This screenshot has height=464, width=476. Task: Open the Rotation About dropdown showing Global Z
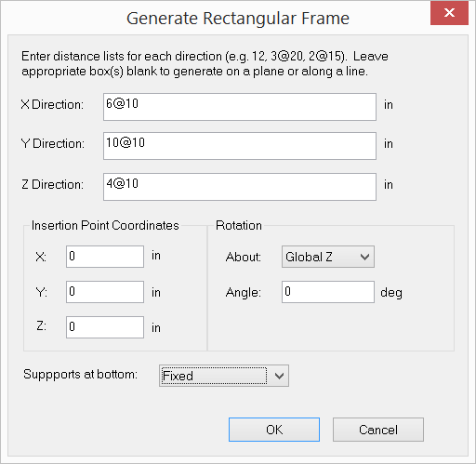[328, 257]
